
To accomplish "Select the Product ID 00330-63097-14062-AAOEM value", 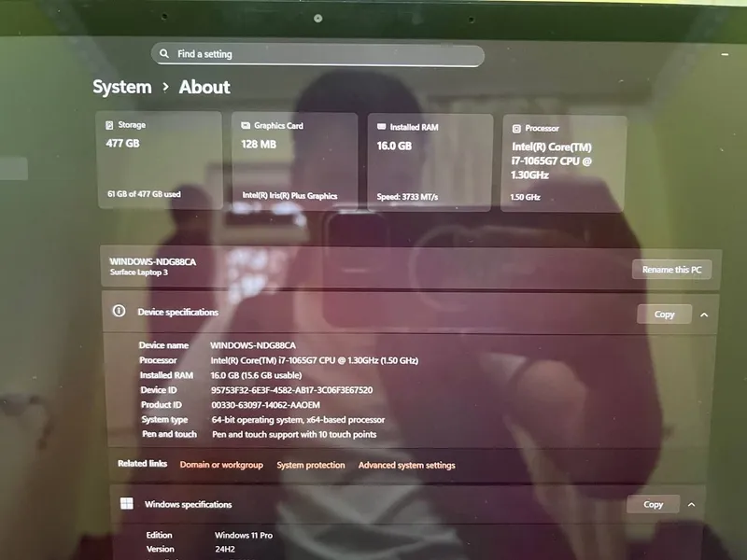I will [265, 405].
